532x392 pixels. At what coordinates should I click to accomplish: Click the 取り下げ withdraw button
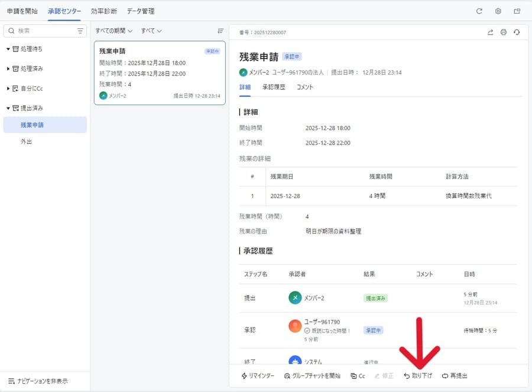point(418,376)
